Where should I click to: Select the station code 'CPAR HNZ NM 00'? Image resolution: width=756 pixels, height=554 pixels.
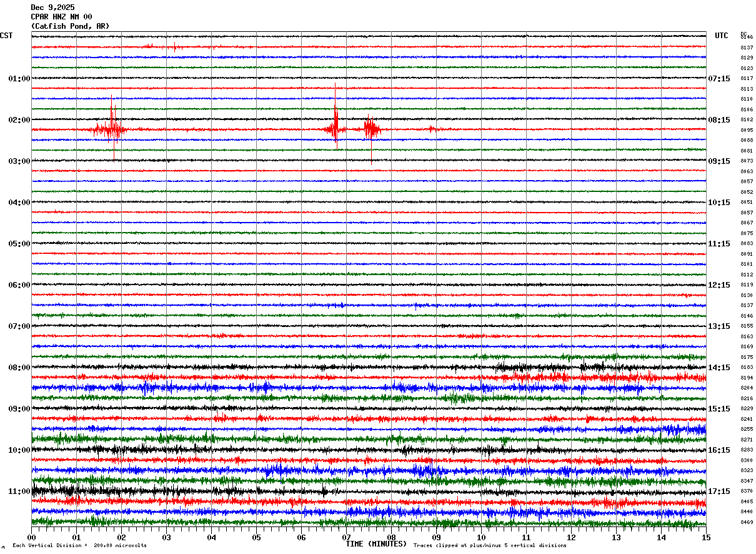tap(61, 17)
